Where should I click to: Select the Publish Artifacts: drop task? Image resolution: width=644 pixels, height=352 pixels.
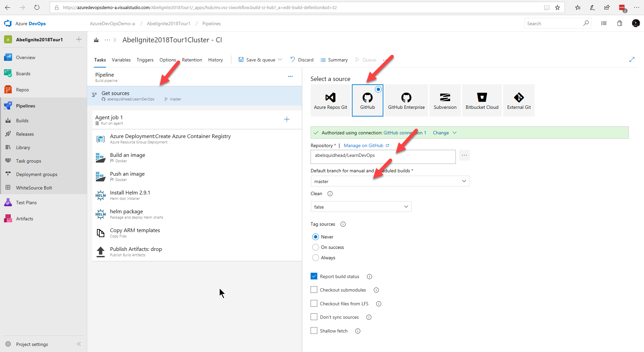(197, 252)
